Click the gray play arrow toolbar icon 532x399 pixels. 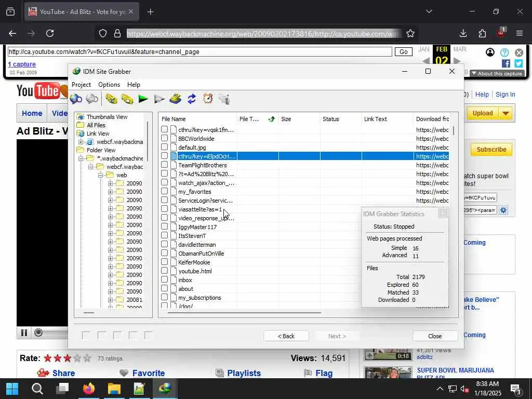(x=159, y=99)
